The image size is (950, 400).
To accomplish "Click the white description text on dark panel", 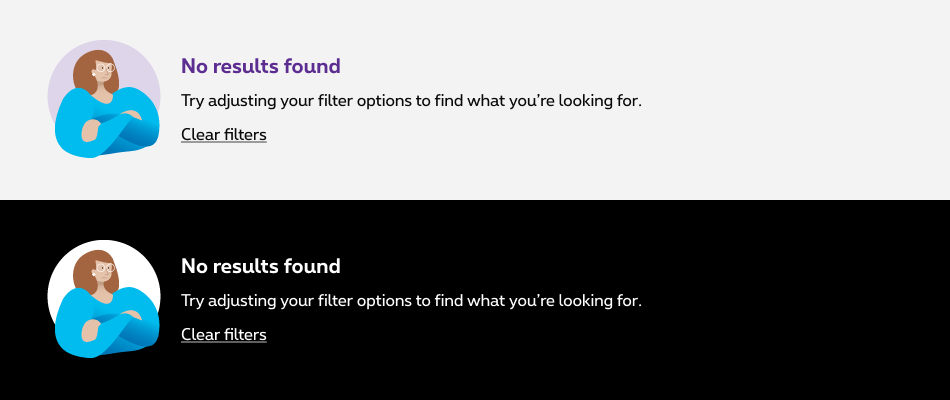I will coord(410,300).
